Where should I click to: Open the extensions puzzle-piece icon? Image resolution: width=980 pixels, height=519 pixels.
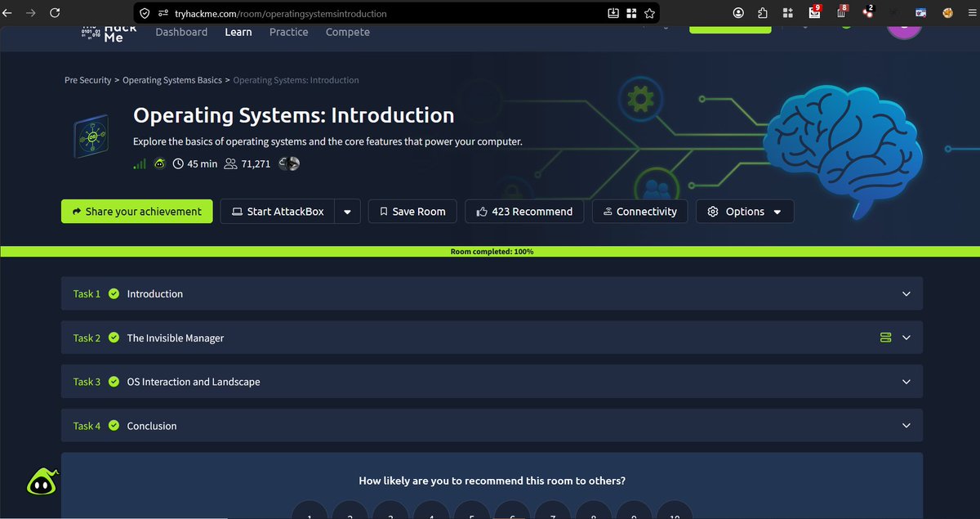[x=762, y=13]
